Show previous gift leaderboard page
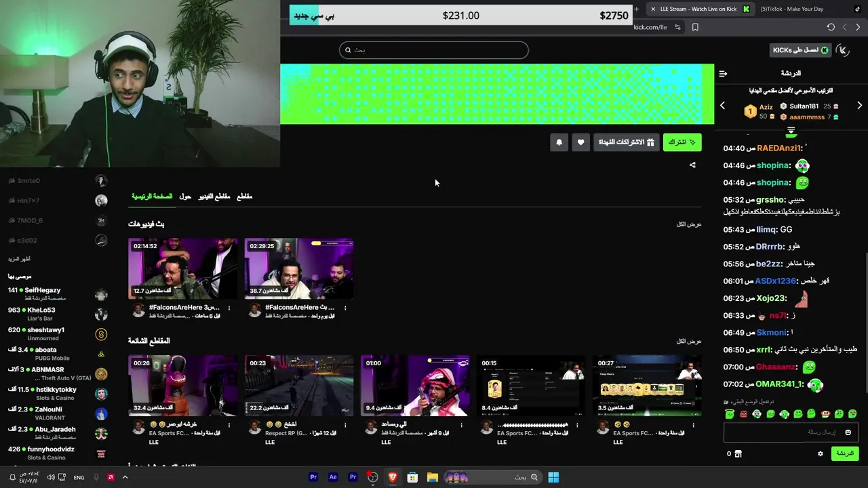 [x=722, y=106]
